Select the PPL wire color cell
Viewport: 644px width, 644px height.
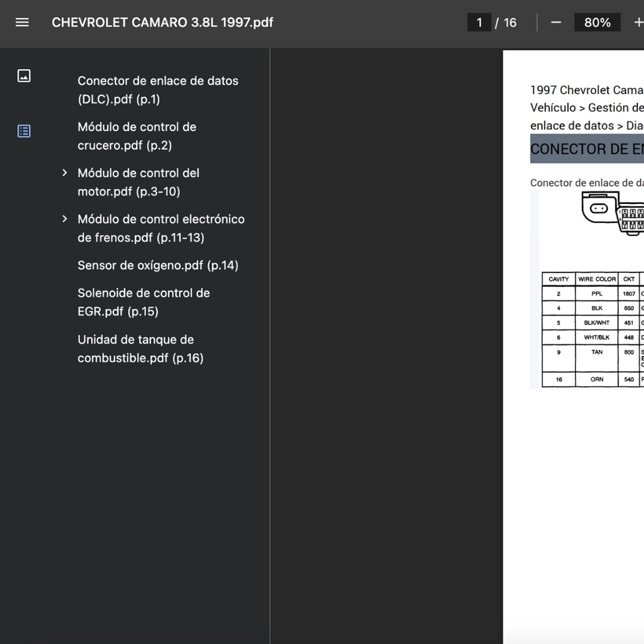(597, 293)
